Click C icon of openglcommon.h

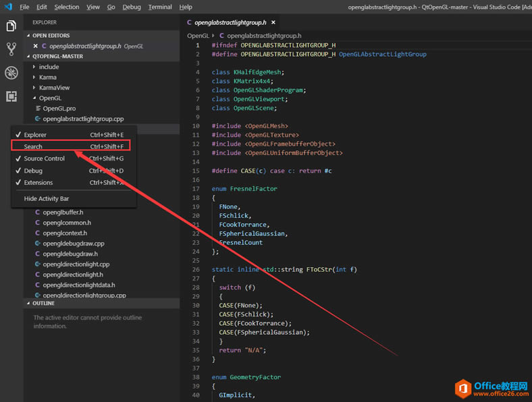[37, 223]
